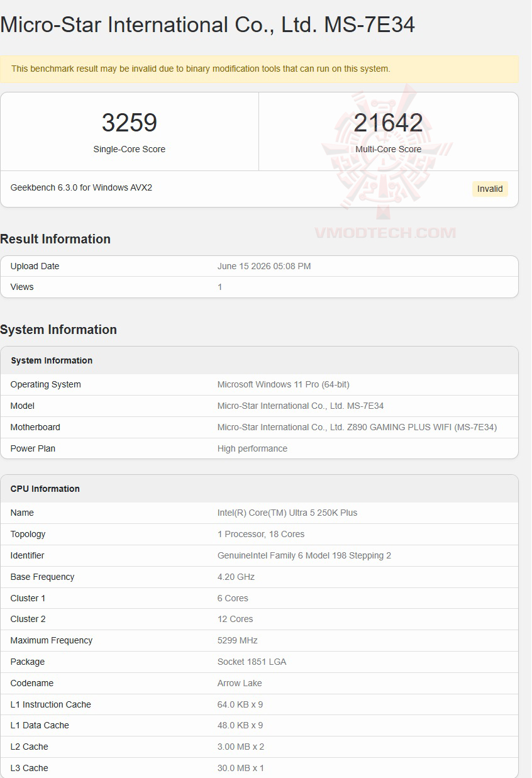
Task: Click the CPU 'Name' row label
Action: pyautogui.click(x=22, y=513)
